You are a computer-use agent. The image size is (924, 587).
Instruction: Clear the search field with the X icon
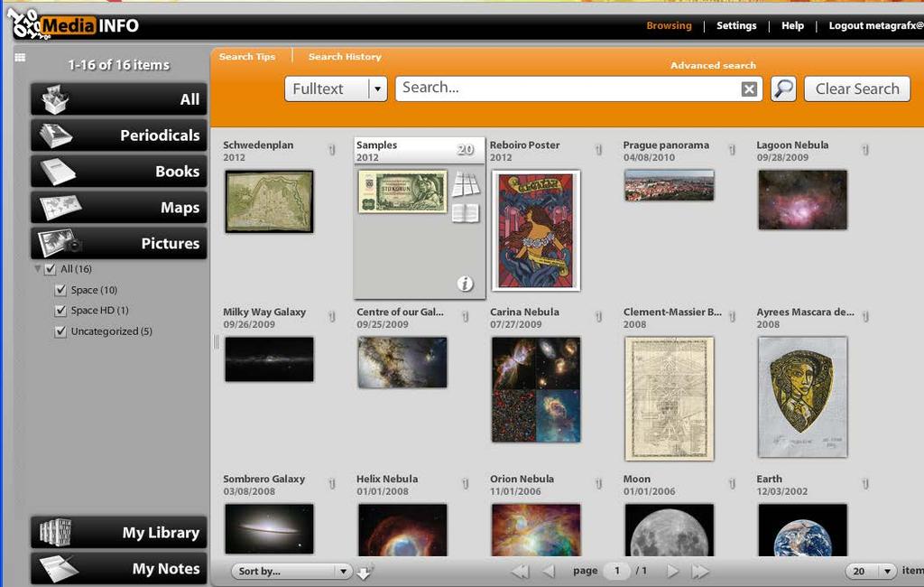coord(749,89)
